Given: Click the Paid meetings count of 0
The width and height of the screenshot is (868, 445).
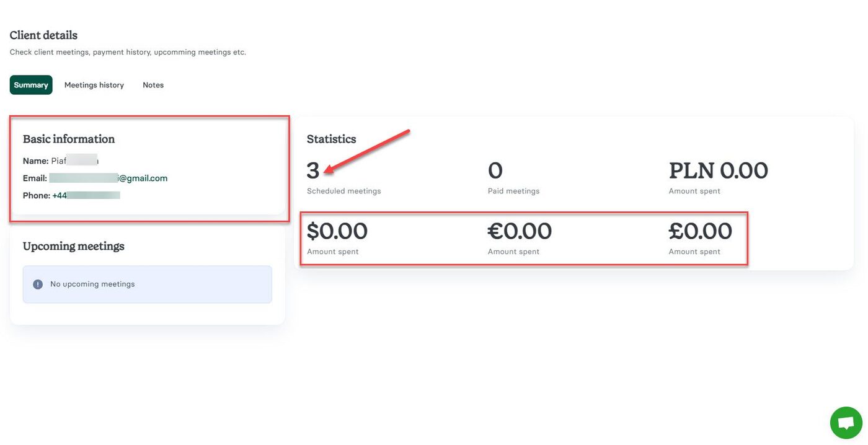Looking at the screenshot, I should pos(495,170).
